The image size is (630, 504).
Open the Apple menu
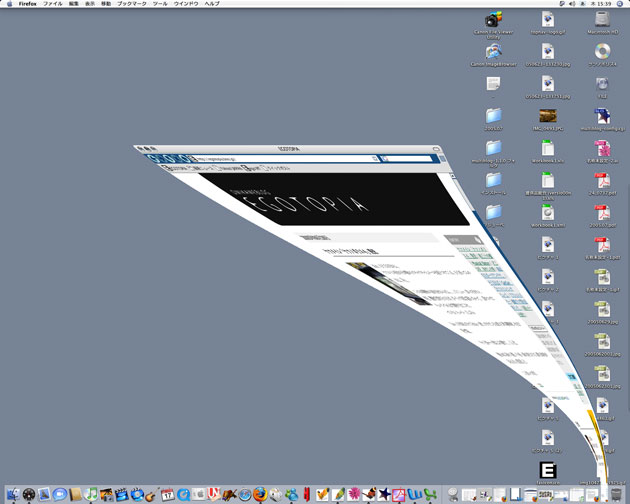click(x=8, y=4)
